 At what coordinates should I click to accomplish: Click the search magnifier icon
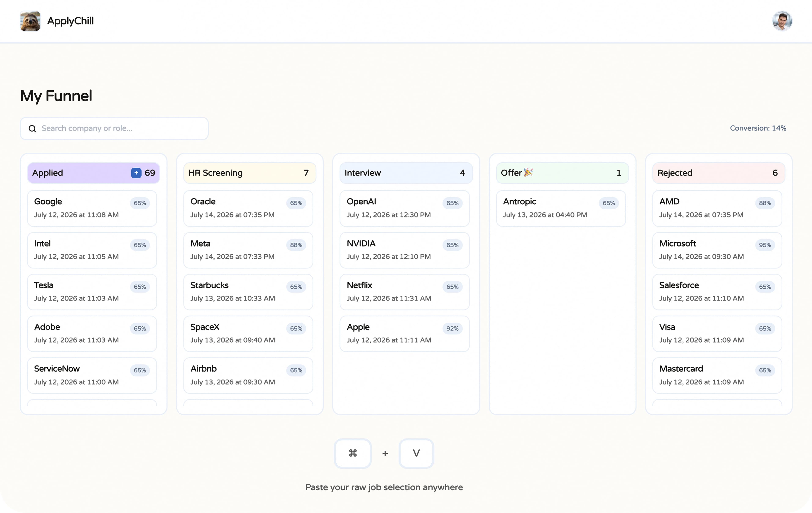(32, 129)
